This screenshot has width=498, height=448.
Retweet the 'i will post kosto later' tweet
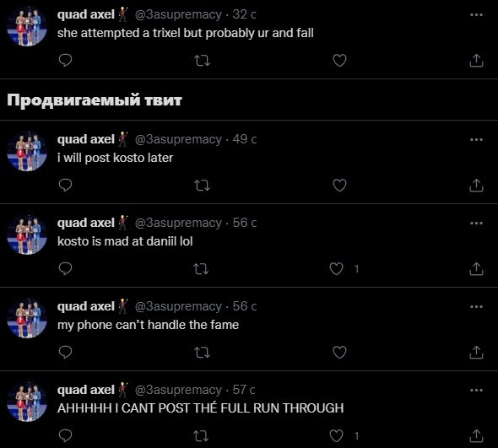[x=202, y=186]
